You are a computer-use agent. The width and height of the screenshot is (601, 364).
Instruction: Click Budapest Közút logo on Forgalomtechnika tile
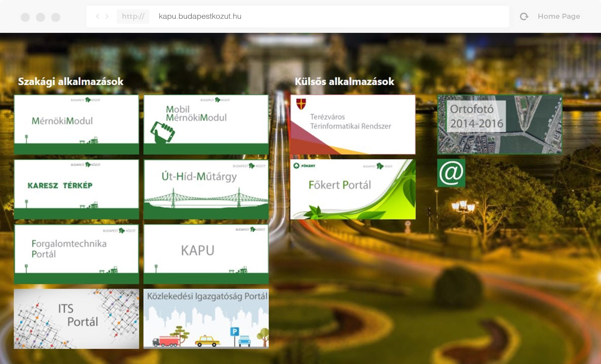point(119,231)
